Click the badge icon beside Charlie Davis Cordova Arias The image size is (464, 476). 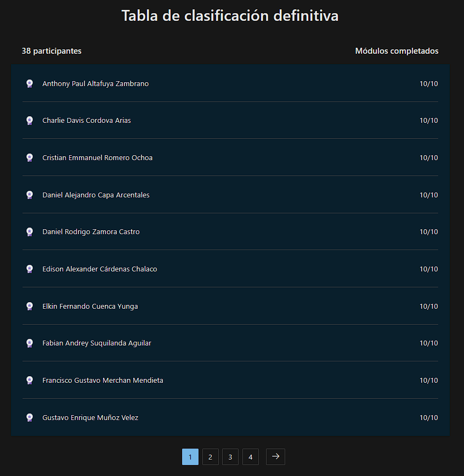coord(30,121)
